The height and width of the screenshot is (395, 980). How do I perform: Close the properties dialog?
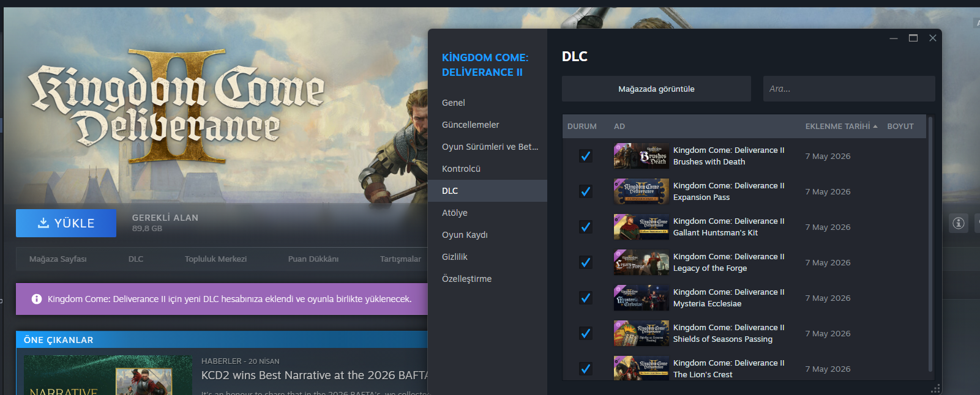pyautogui.click(x=933, y=38)
